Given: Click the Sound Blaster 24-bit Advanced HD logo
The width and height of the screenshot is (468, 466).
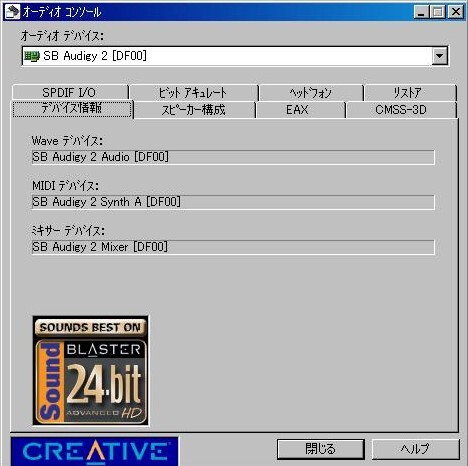Looking at the screenshot, I should (91, 371).
